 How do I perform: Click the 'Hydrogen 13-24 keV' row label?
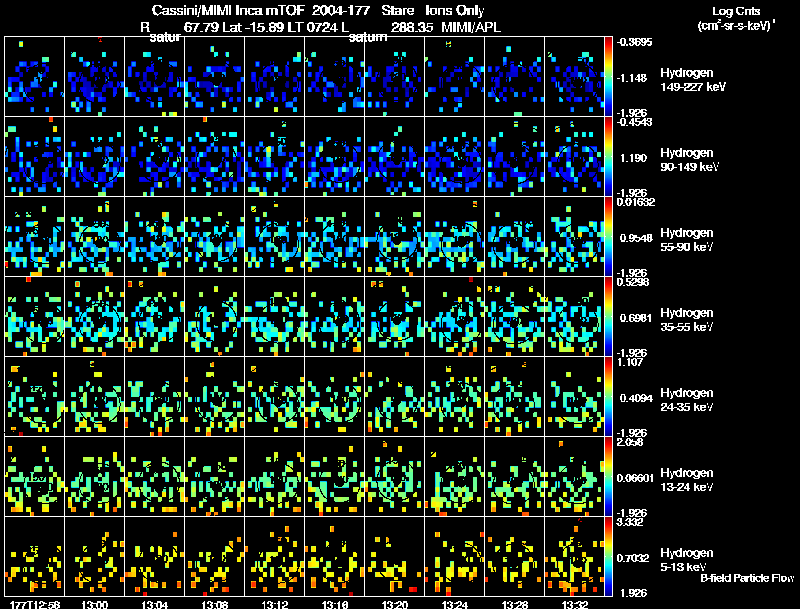(687, 480)
